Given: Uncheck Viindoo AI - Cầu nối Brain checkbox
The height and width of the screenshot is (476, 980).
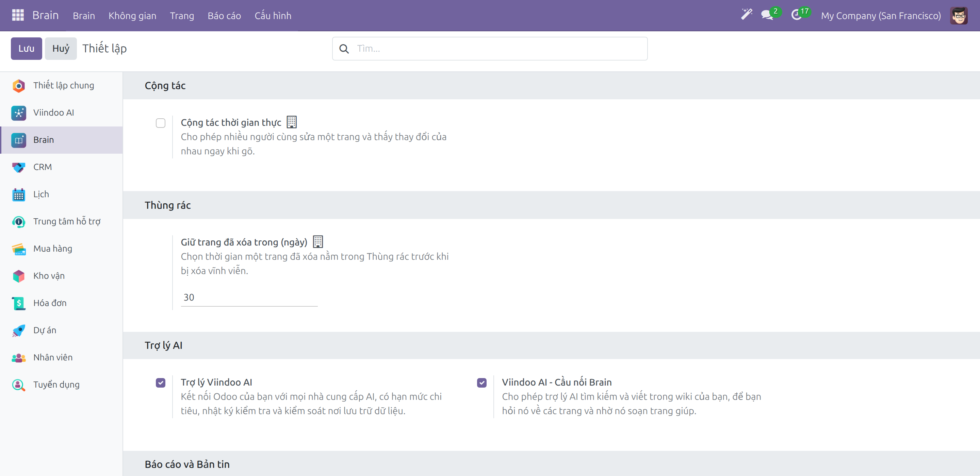Looking at the screenshot, I should pyautogui.click(x=481, y=382).
